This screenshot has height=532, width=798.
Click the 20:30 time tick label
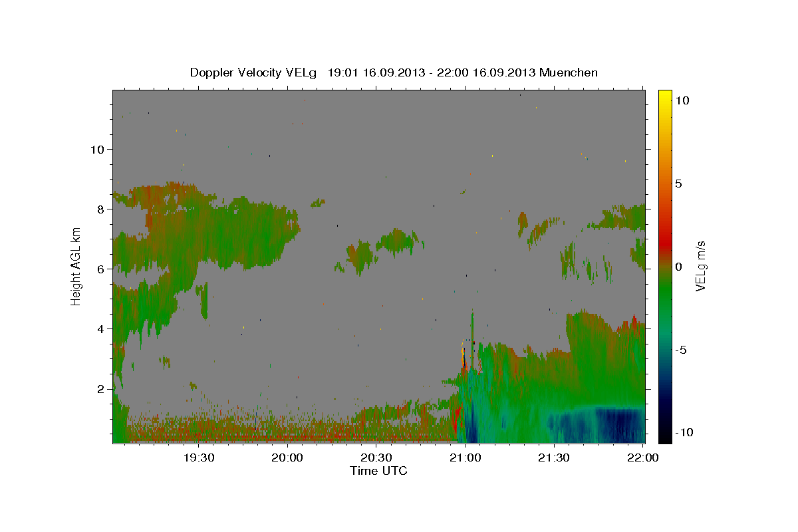pos(376,458)
